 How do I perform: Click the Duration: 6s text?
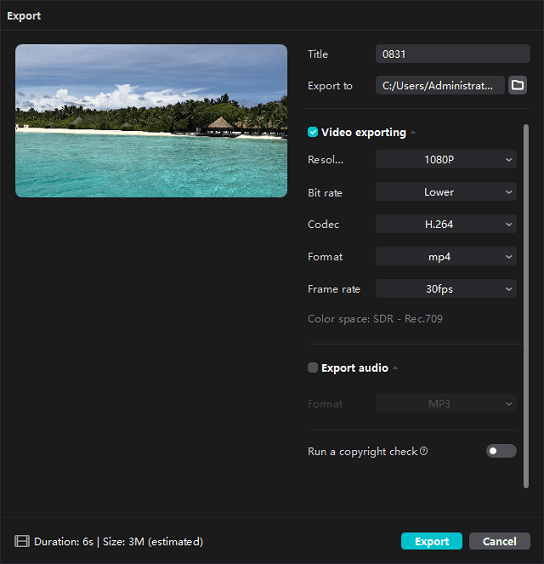[64, 541]
